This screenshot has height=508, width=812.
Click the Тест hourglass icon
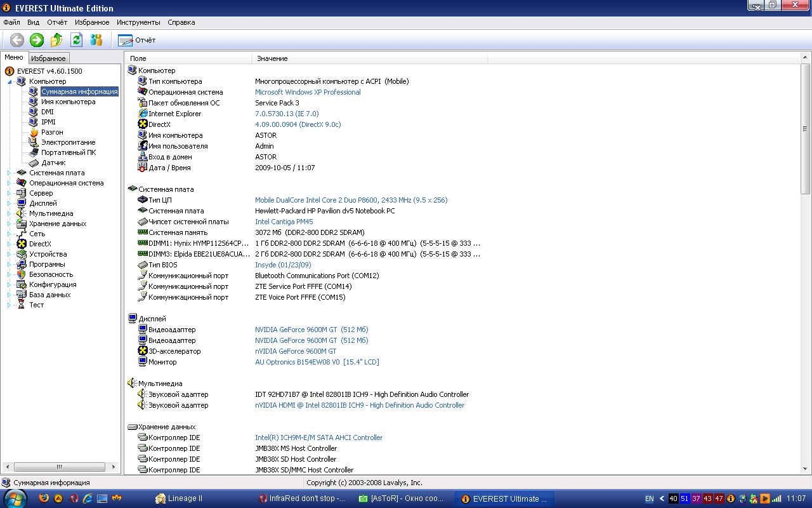(x=22, y=305)
